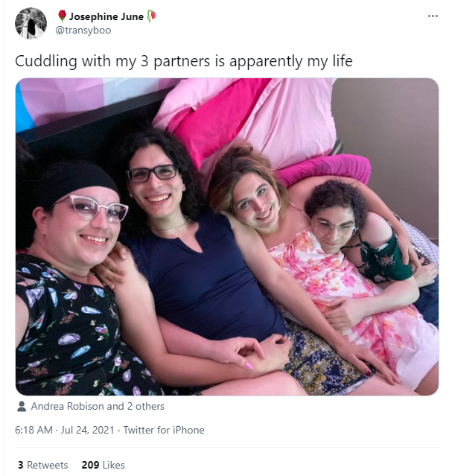
Task: Click the Jul 24, 2021 date
Action: point(87,430)
